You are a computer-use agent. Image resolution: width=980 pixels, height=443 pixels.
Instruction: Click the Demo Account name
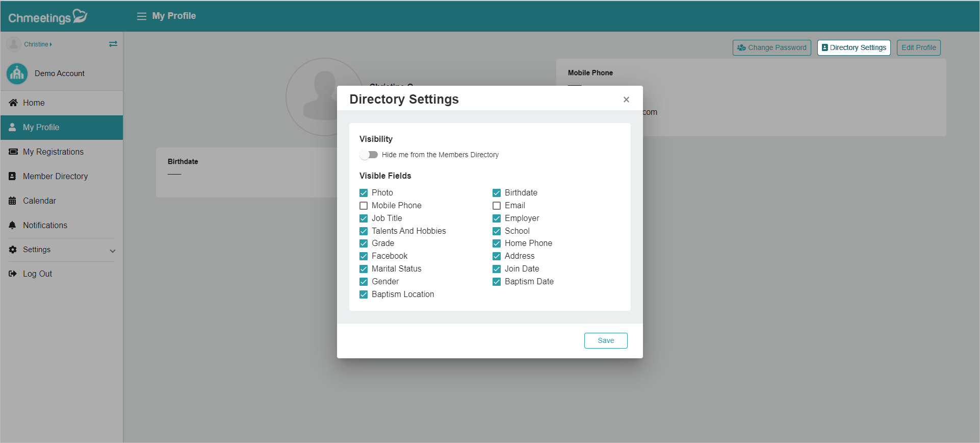pos(60,73)
